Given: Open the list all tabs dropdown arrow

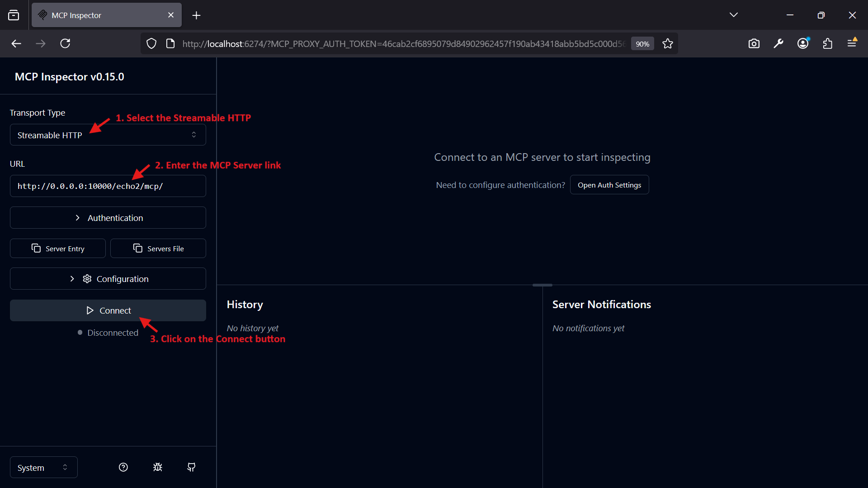Looking at the screenshot, I should point(734,15).
